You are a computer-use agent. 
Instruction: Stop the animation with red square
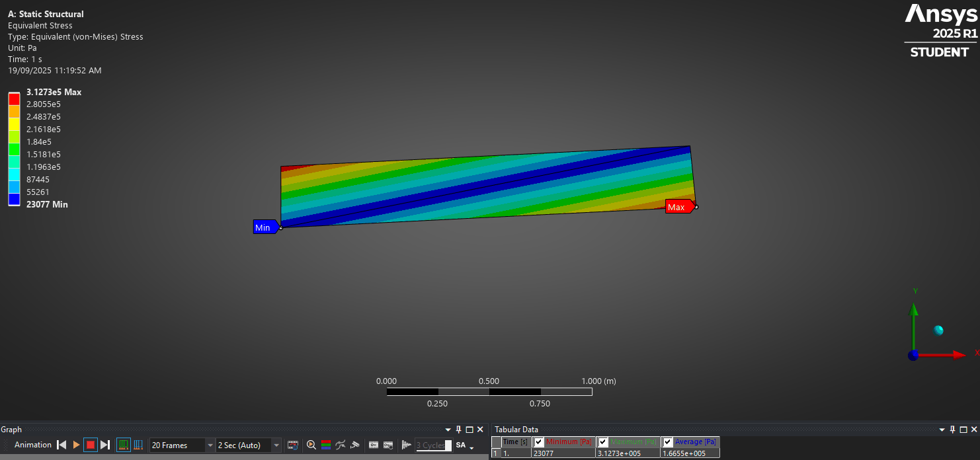[91, 445]
